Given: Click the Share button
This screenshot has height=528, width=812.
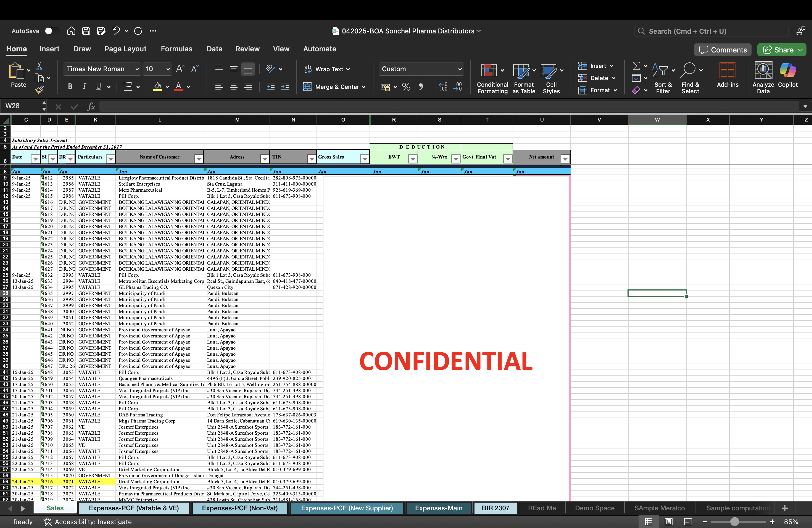Looking at the screenshot, I should pos(782,50).
